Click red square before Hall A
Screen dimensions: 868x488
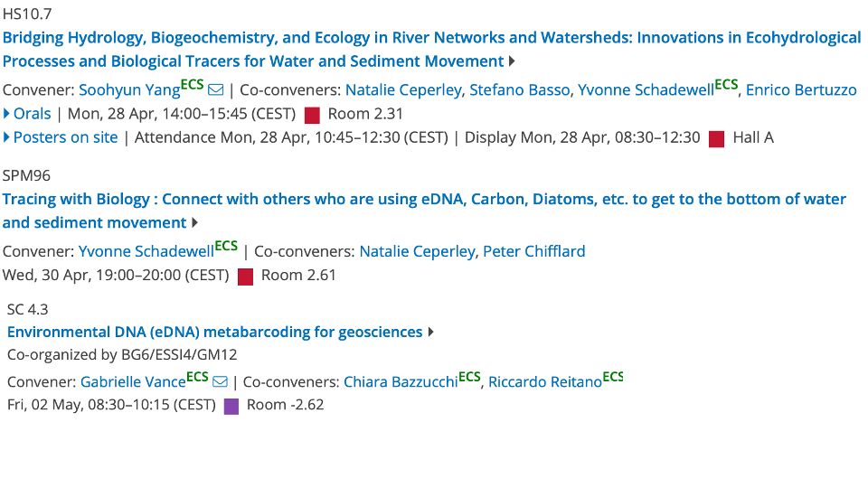pos(716,139)
